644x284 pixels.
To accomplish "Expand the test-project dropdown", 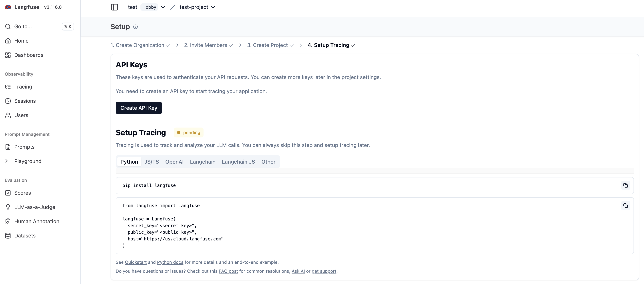I will click(x=213, y=7).
